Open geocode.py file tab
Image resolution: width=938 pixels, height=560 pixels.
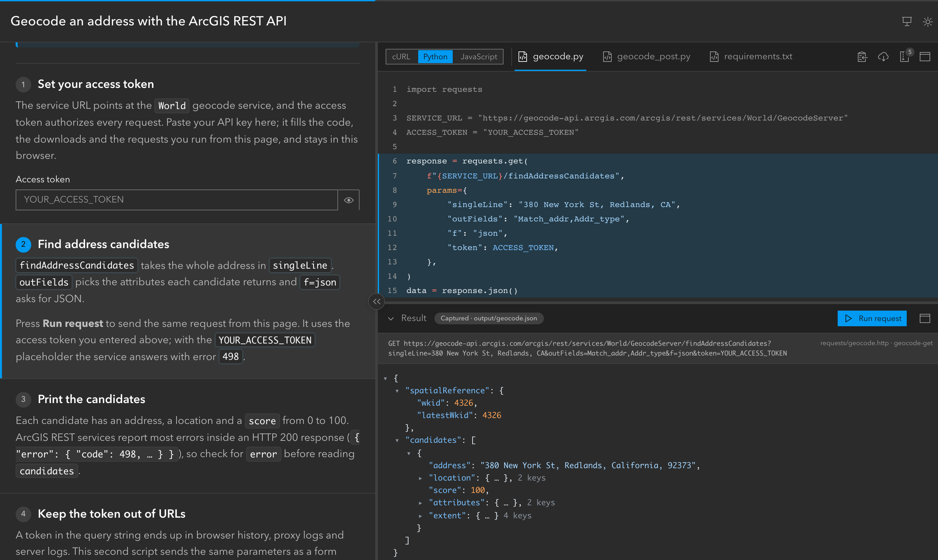550,57
